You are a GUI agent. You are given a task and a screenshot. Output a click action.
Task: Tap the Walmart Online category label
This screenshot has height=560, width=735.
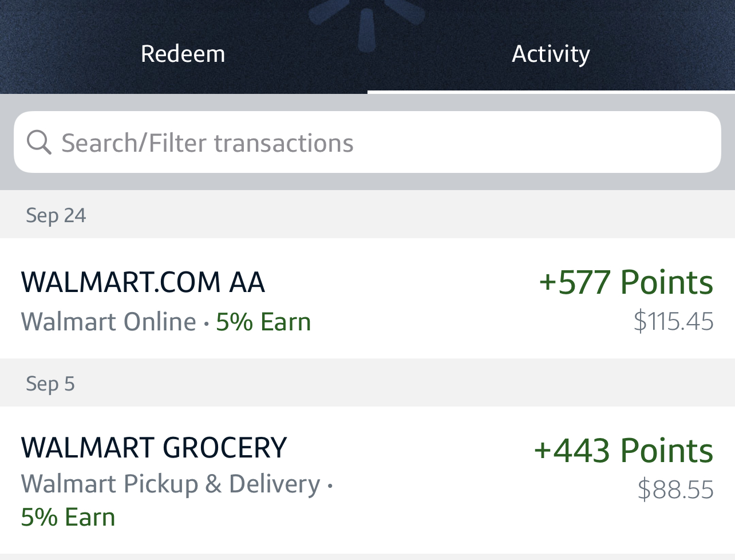(x=109, y=322)
